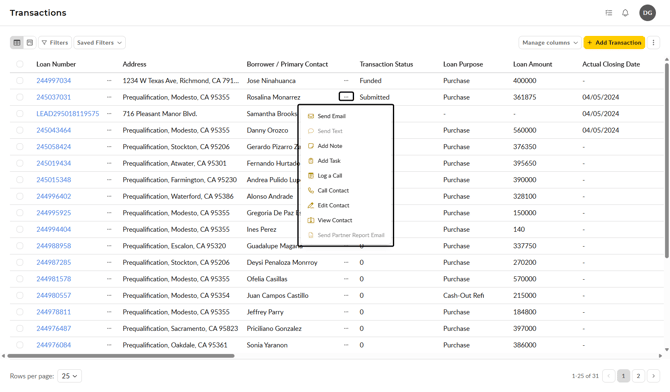The height and width of the screenshot is (392, 670).
Task: Click the Edit Contact pencil icon
Action: tap(311, 206)
